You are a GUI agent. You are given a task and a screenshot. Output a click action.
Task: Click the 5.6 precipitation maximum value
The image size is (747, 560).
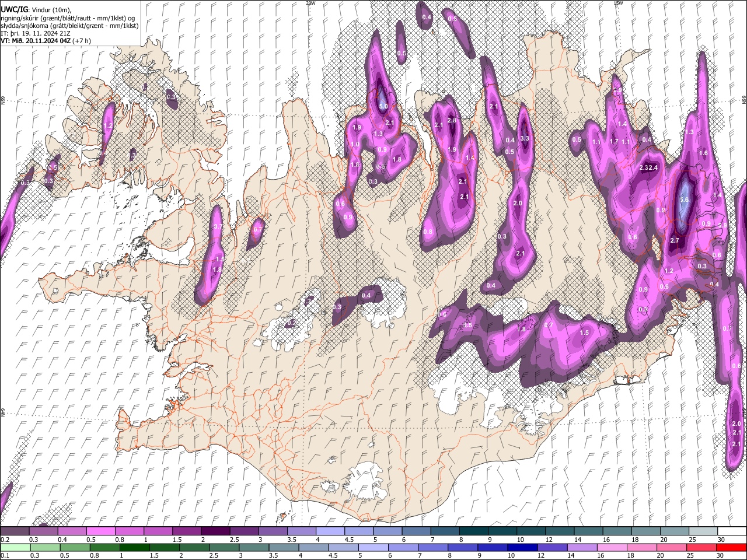pos(685,199)
